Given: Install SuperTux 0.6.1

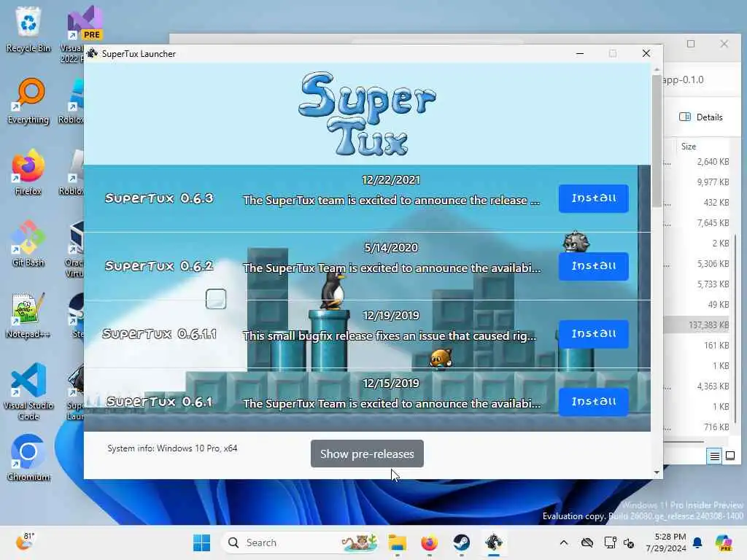Looking at the screenshot, I should click(x=593, y=402).
